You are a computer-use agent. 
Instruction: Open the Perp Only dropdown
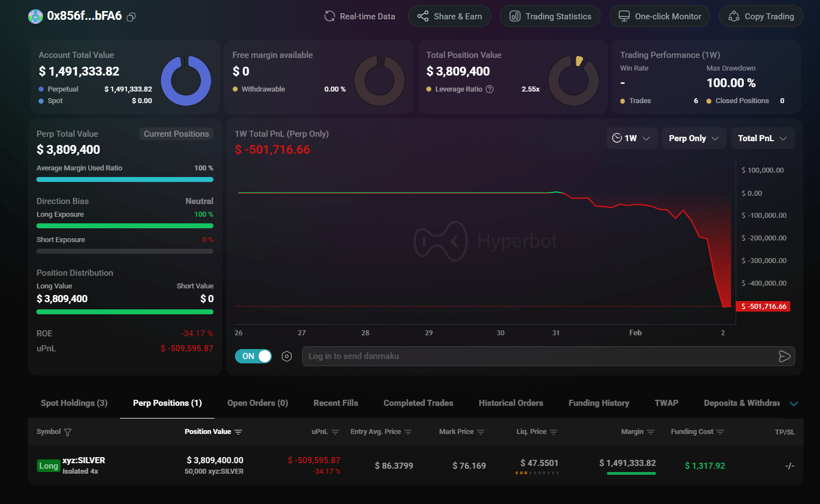click(x=694, y=138)
